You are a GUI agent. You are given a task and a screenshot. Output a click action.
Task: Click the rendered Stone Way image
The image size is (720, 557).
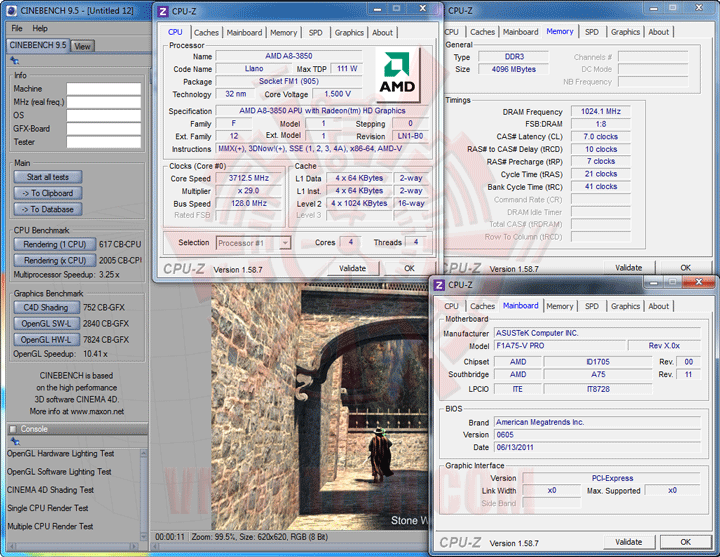(x=320, y=406)
